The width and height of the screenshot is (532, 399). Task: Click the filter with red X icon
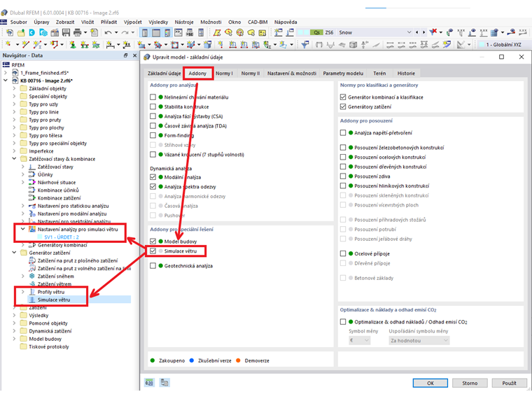point(433,32)
